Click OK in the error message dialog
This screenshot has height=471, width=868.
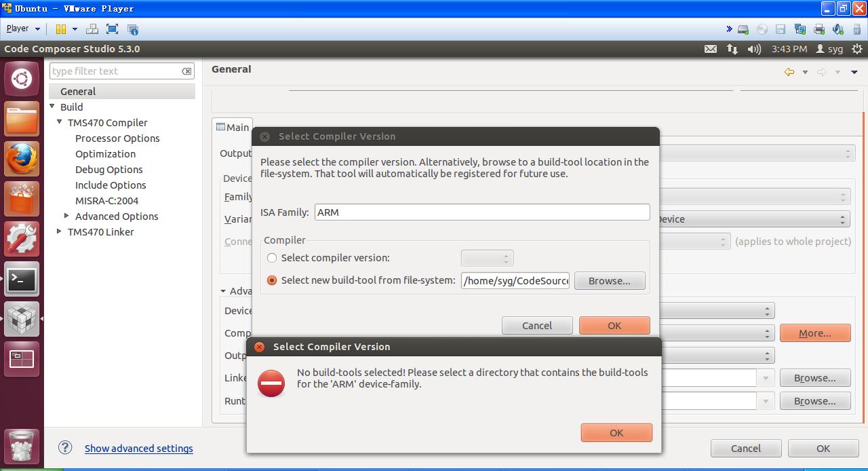click(x=616, y=433)
